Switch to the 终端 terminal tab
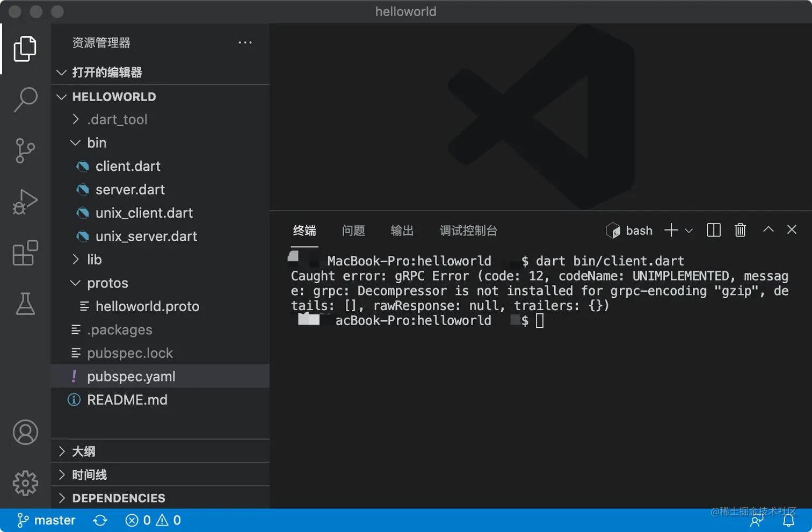Screen dimensions: 812x532 (x=305, y=231)
